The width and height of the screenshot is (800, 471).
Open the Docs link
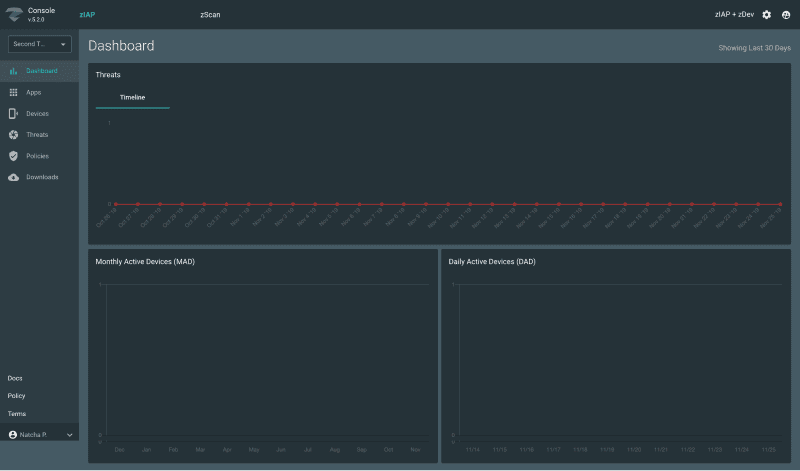pyautogui.click(x=15, y=378)
